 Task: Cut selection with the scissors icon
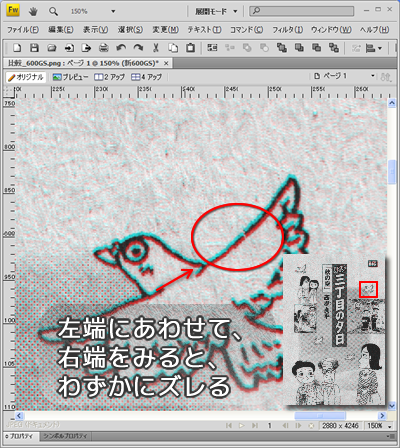156,48
